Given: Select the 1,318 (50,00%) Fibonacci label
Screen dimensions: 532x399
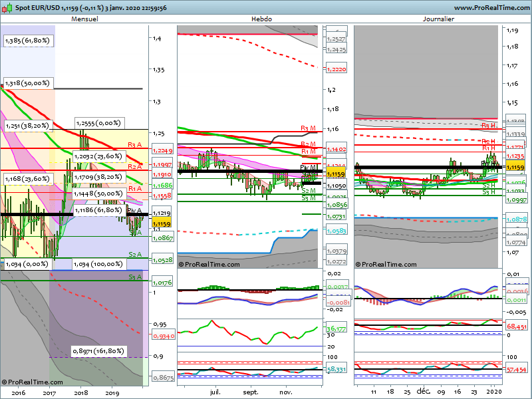Looking at the screenshot, I should (x=27, y=84).
